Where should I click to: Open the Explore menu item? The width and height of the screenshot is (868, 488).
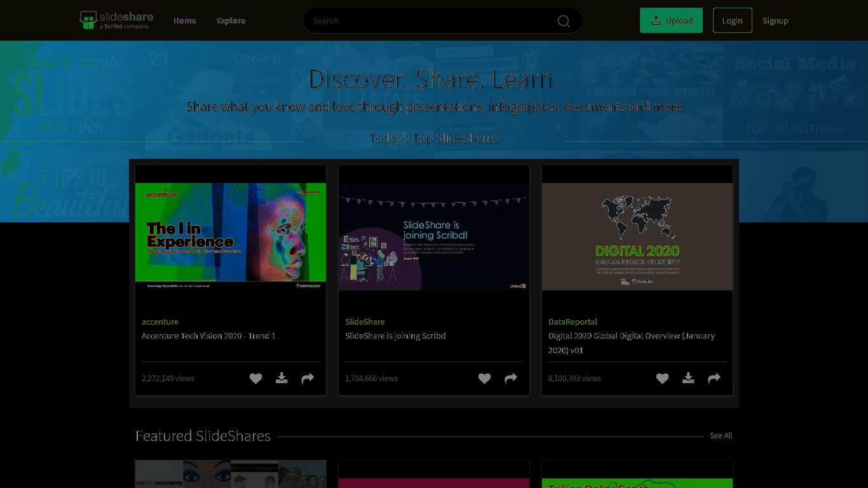(231, 20)
